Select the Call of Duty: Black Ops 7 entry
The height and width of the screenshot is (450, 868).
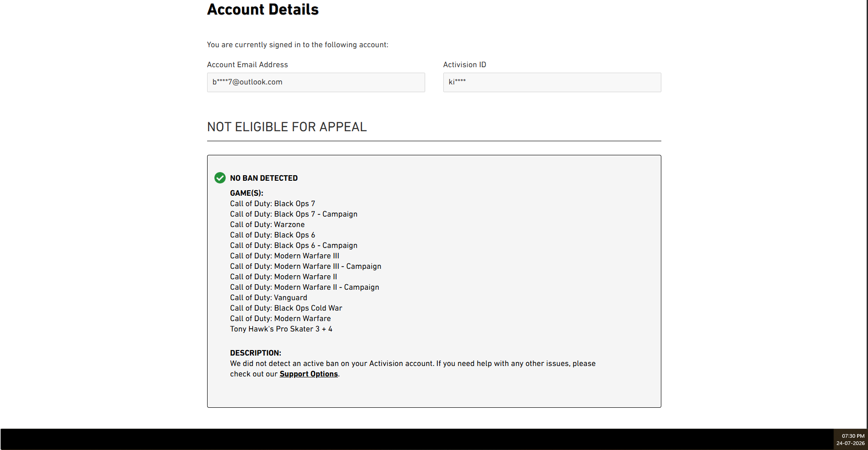click(x=273, y=203)
